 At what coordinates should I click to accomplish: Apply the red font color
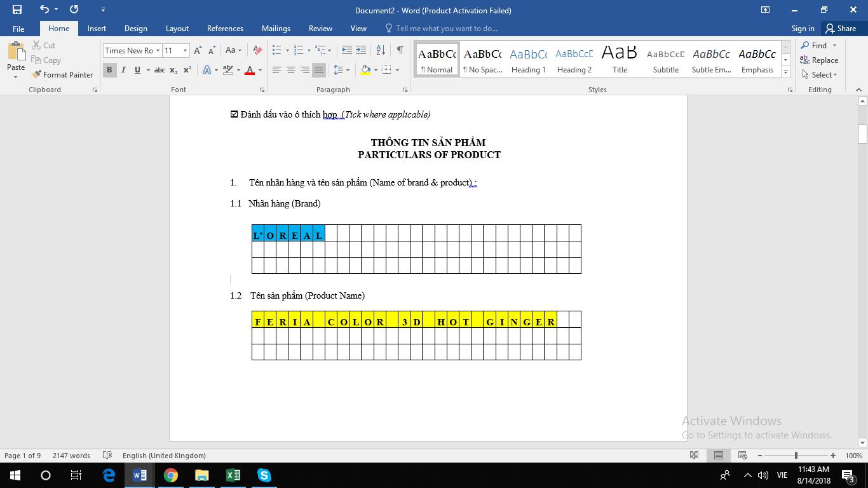coord(250,70)
